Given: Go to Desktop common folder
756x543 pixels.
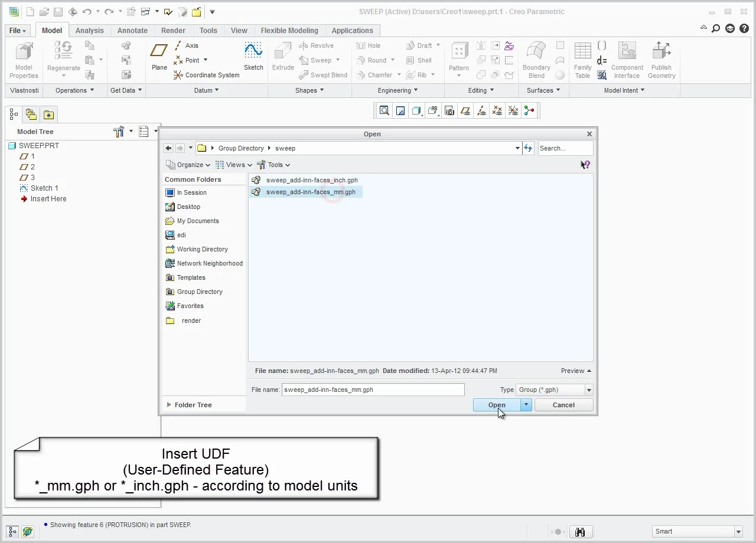Looking at the screenshot, I should click(183, 207).
